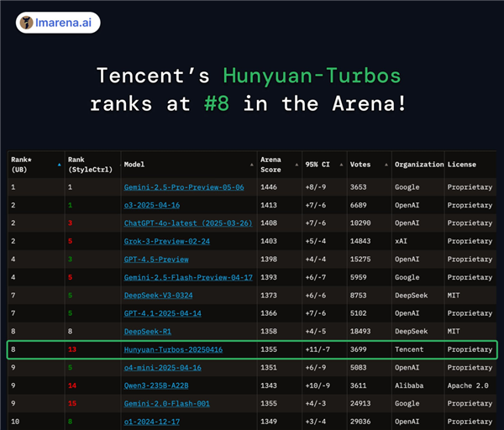The image size is (504, 430).
Task: Open DeepSeek-R1 model link
Action: 148,332
